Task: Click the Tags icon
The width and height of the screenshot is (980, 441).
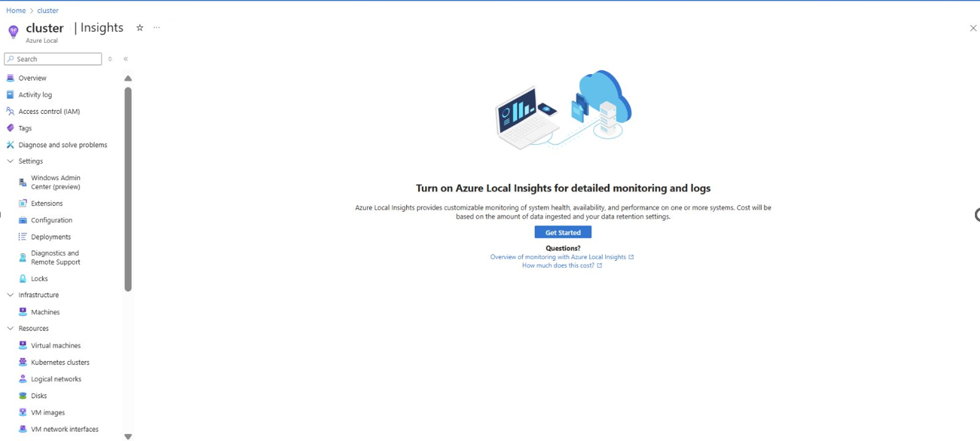Action: (x=10, y=128)
